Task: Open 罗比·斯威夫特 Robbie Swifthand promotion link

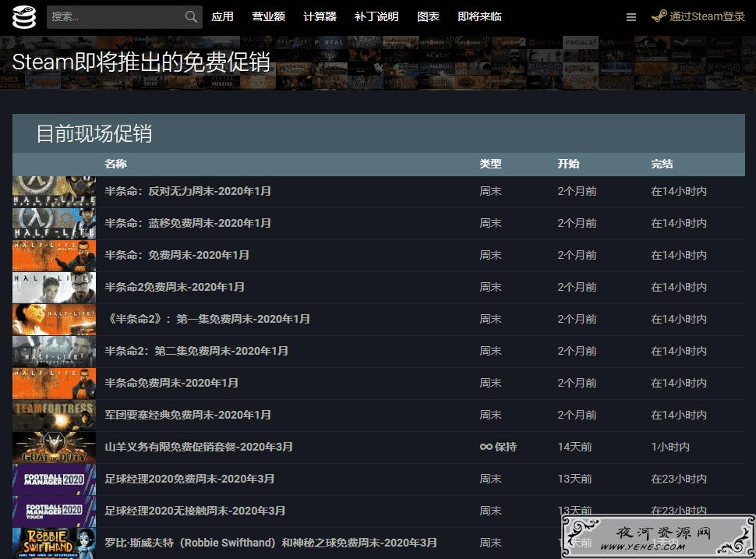Action: [x=270, y=543]
